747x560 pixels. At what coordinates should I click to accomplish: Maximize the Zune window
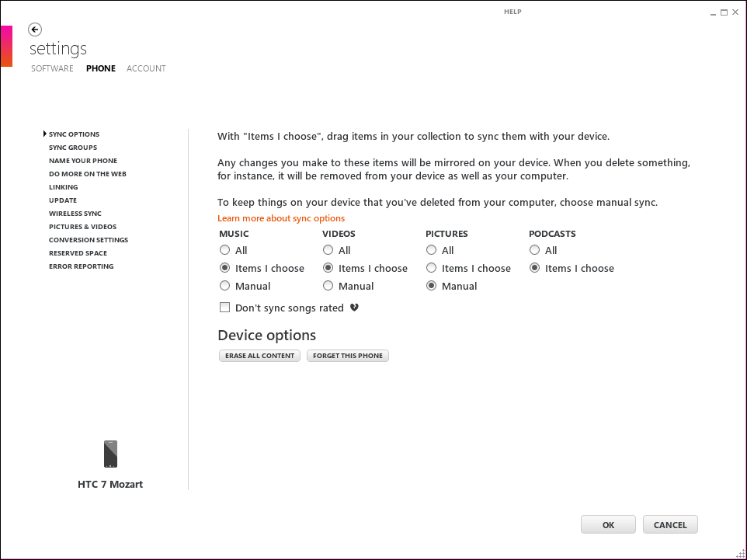tap(724, 12)
